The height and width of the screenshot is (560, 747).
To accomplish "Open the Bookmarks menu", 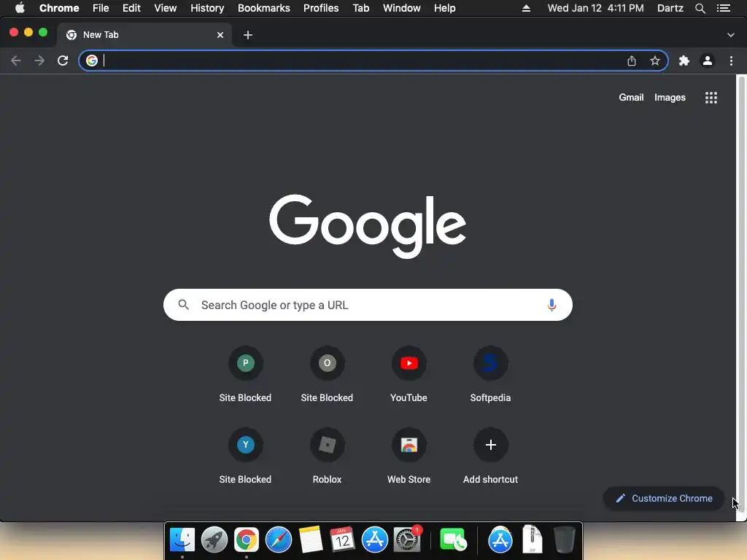I will (x=264, y=8).
